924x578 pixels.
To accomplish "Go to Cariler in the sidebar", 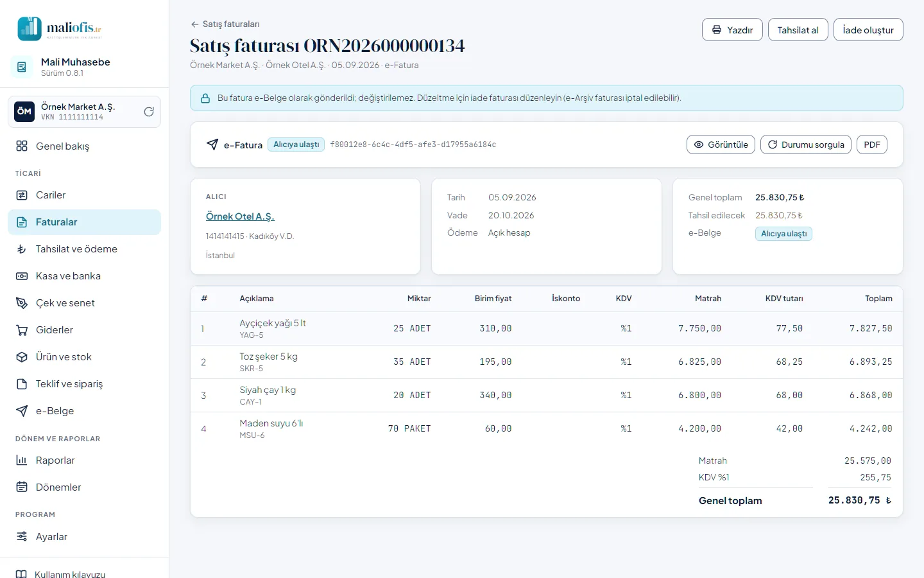I will [84, 195].
